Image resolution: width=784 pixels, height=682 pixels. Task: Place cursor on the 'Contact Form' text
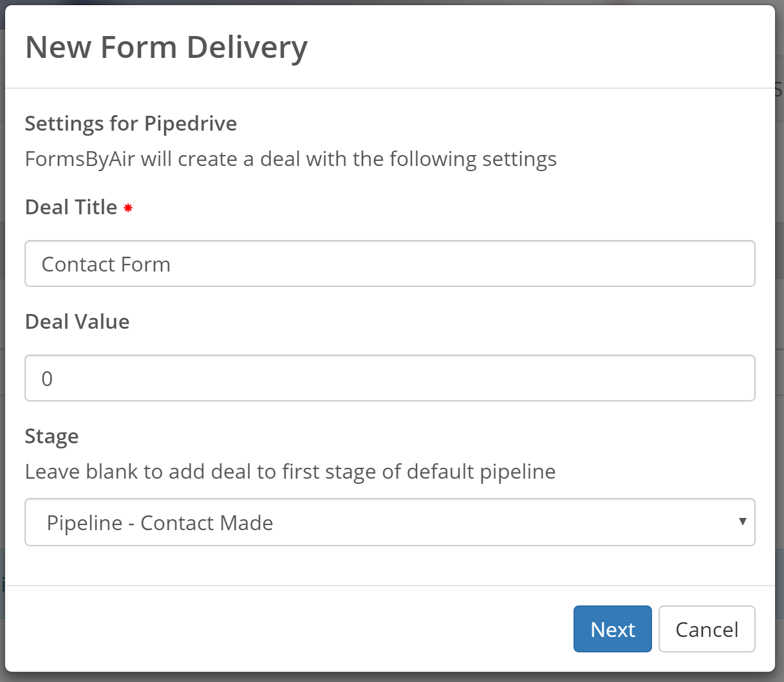tap(106, 264)
